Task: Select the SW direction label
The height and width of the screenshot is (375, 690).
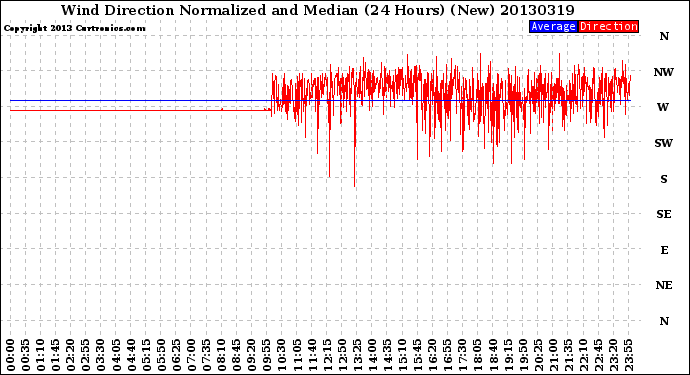Action: click(664, 143)
